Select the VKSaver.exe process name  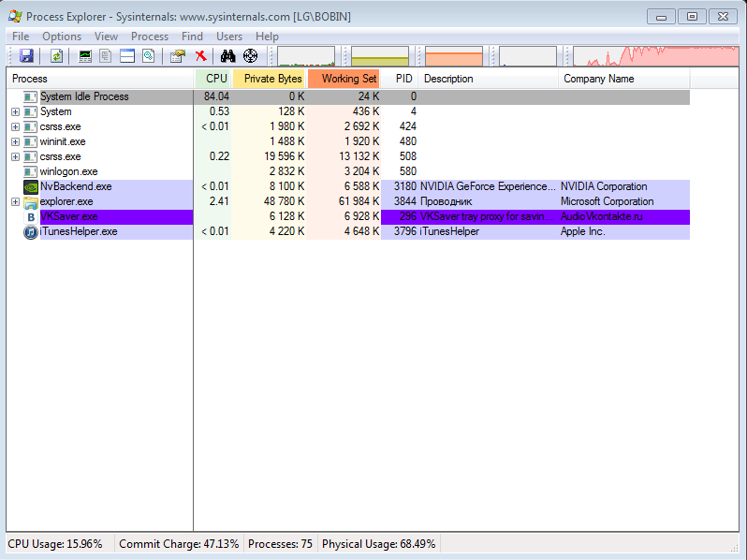point(69,217)
